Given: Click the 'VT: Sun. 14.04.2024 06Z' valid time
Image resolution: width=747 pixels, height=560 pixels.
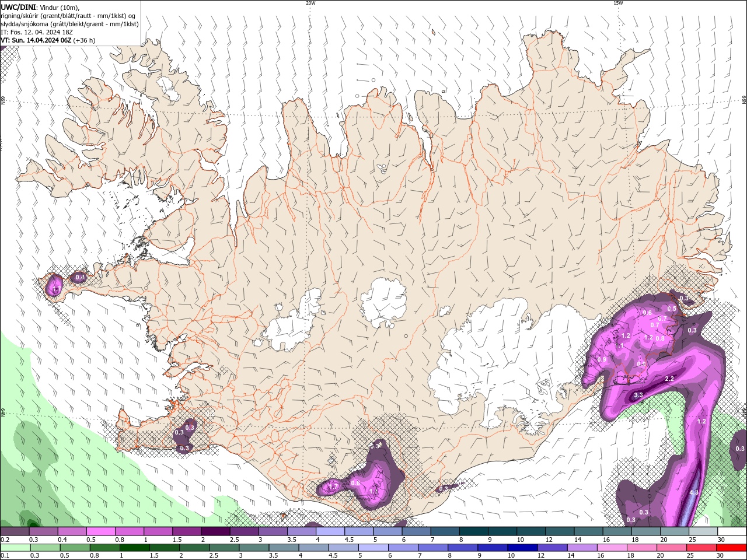Looking at the screenshot, I should tap(36, 40).
